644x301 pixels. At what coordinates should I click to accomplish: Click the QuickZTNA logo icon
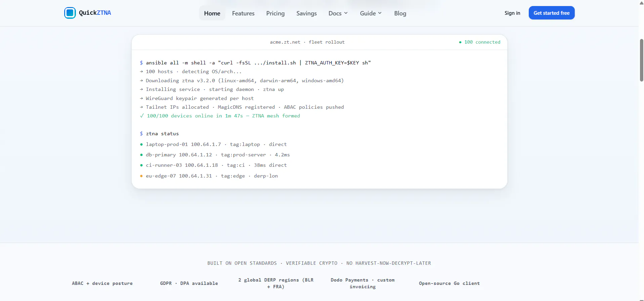point(70,13)
